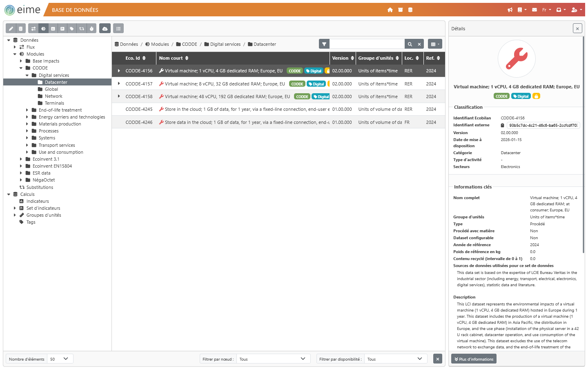Sort by Eco. Id column
Image resolution: width=588 pixels, height=368 pixels.
[x=136, y=58]
